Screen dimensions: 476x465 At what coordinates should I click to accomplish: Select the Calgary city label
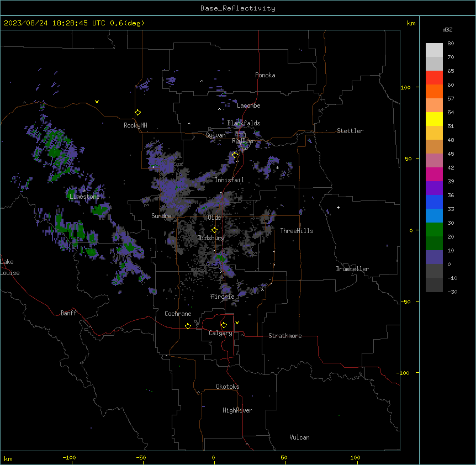point(220,333)
